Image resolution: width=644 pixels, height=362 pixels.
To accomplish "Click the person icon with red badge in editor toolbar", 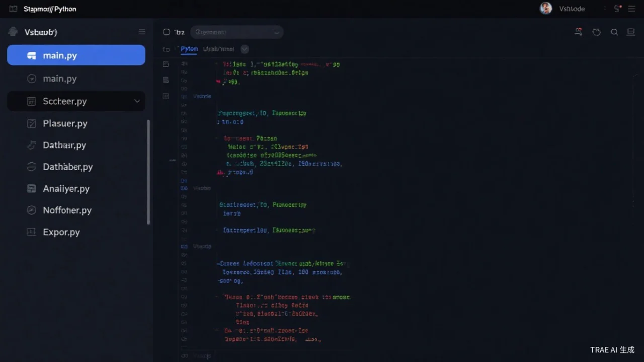I will coord(579,32).
